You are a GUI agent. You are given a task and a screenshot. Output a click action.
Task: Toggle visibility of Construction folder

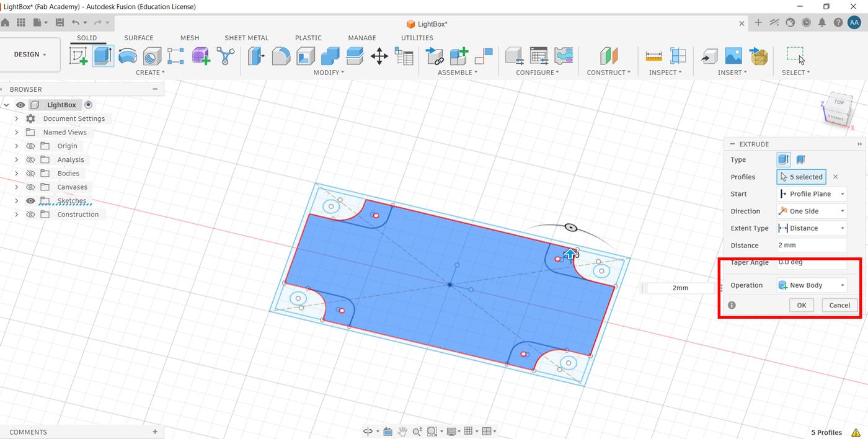[30, 215]
